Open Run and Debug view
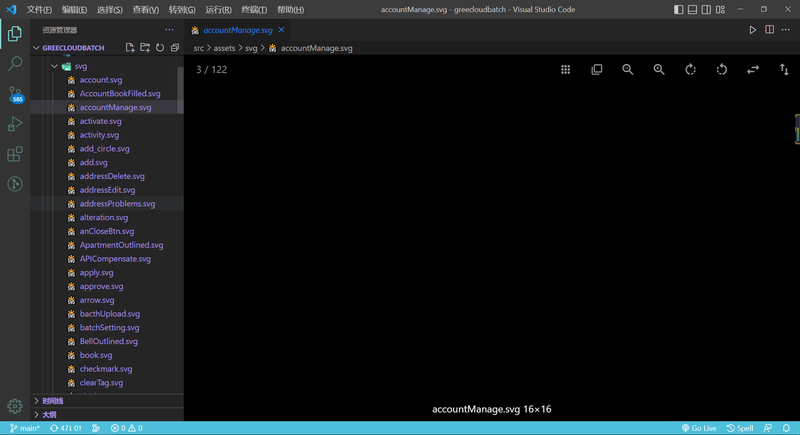The height and width of the screenshot is (435, 800). (x=15, y=124)
